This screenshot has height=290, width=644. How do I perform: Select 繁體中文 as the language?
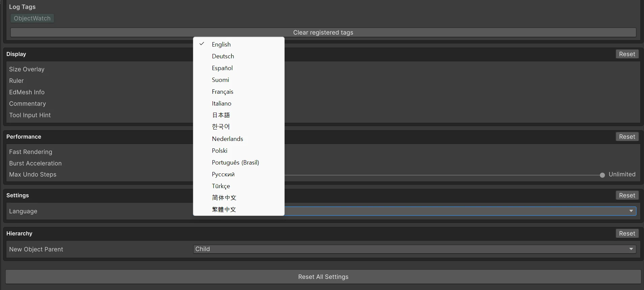pos(239,209)
